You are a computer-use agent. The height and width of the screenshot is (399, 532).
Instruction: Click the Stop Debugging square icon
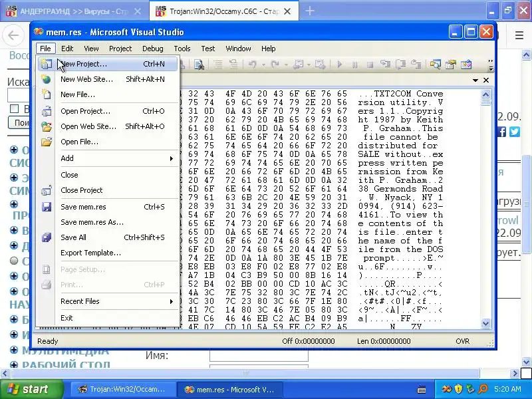pos(370,65)
